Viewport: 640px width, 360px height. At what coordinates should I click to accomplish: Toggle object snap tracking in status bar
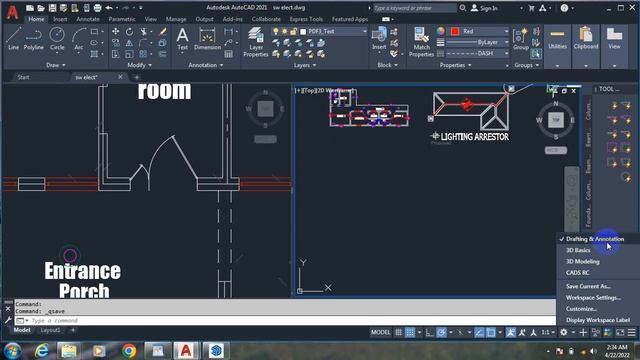coord(479,333)
